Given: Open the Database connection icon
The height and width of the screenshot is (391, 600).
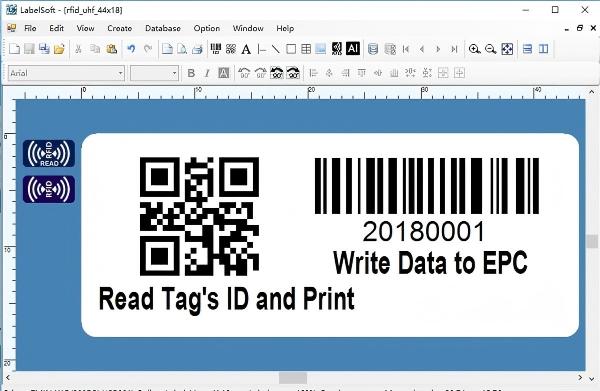Looking at the screenshot, I should [373, 49].
